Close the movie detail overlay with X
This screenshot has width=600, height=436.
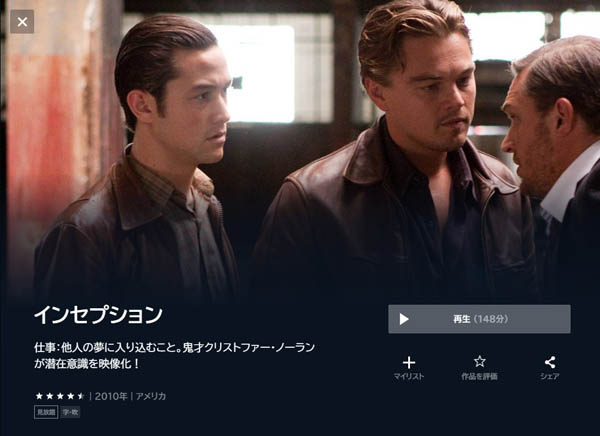(x=22, y=22)
